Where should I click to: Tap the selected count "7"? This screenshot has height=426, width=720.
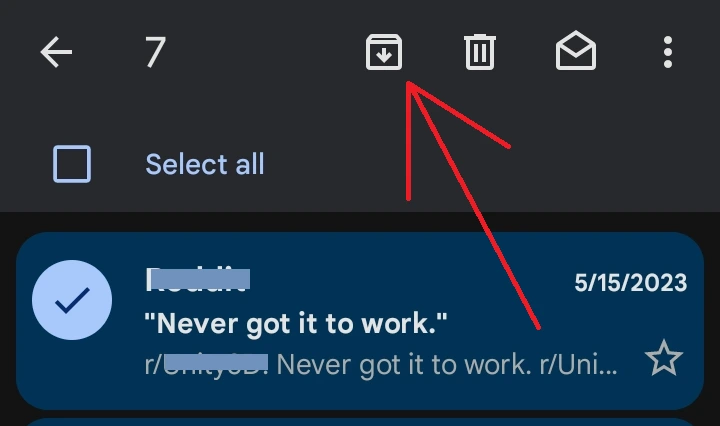click(155, 52)
